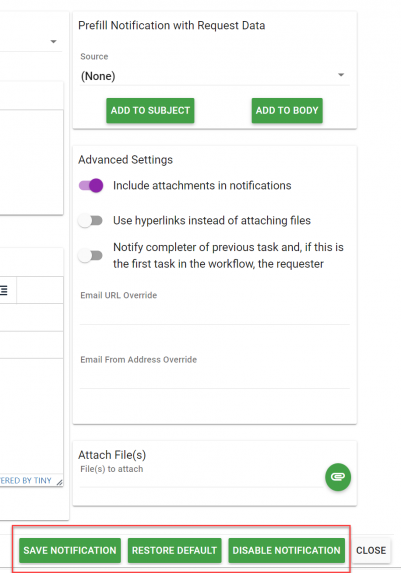Save changes with SAVE NOTIFICATION button
The width and height of the screenshot is (401, 573).
pyautogui.click(x=70, y=550)
